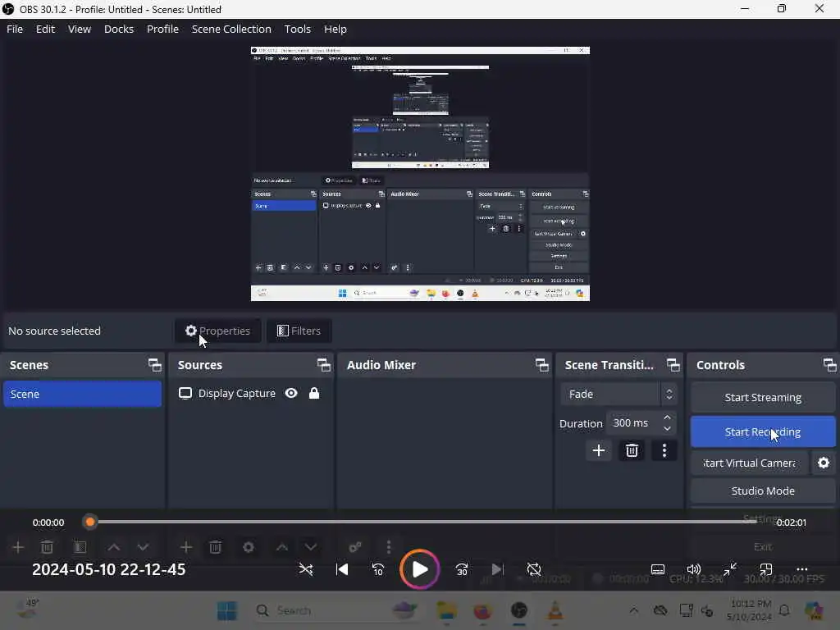Open the Fade transition dropdown
Viewport: 840px width, 630px height.
(619, 395)
